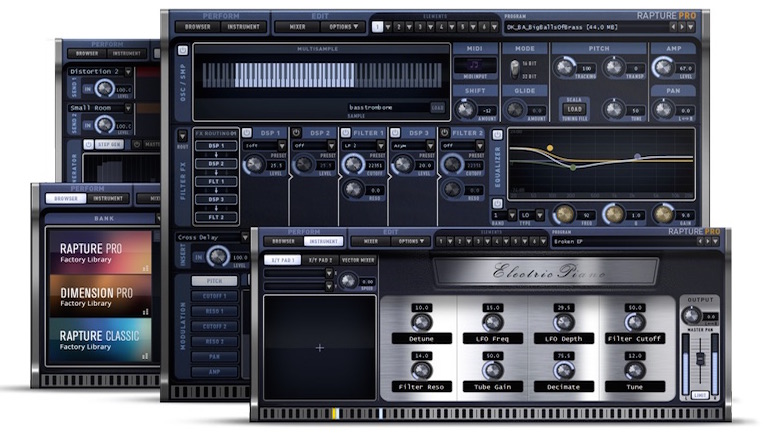Toggle Filter 1 power button
This screenshot has width=770, height=434.
point(345,133)
